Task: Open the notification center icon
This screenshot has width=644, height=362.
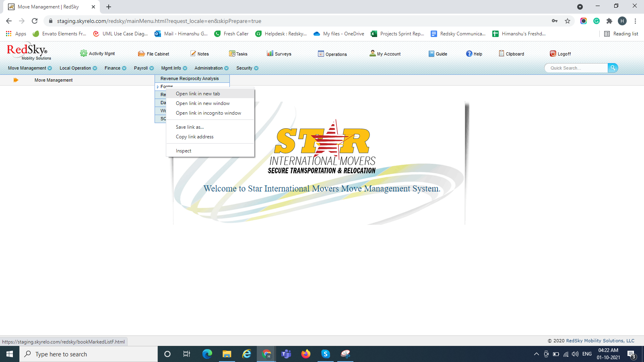Action: (631, 354)
